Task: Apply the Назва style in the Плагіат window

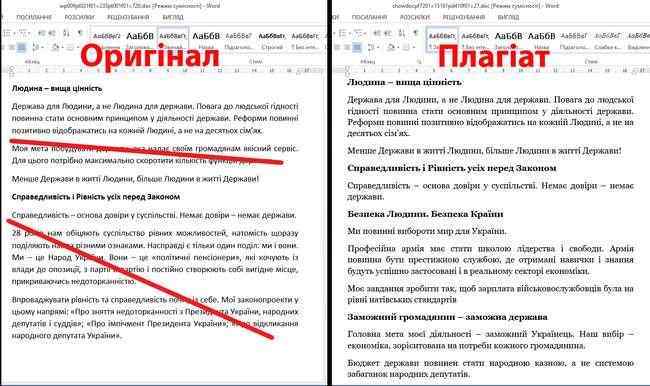Action: pyautogui.click(x=541, y=40)
